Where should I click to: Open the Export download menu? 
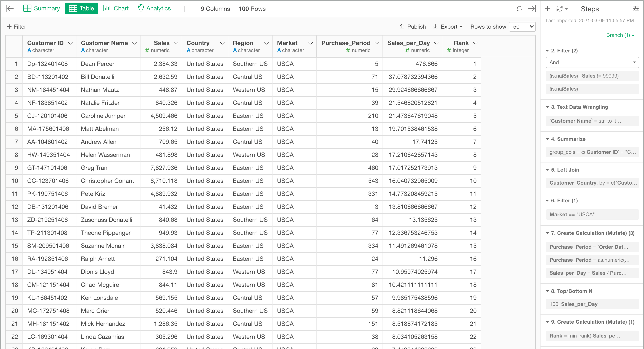pos(448,26)
